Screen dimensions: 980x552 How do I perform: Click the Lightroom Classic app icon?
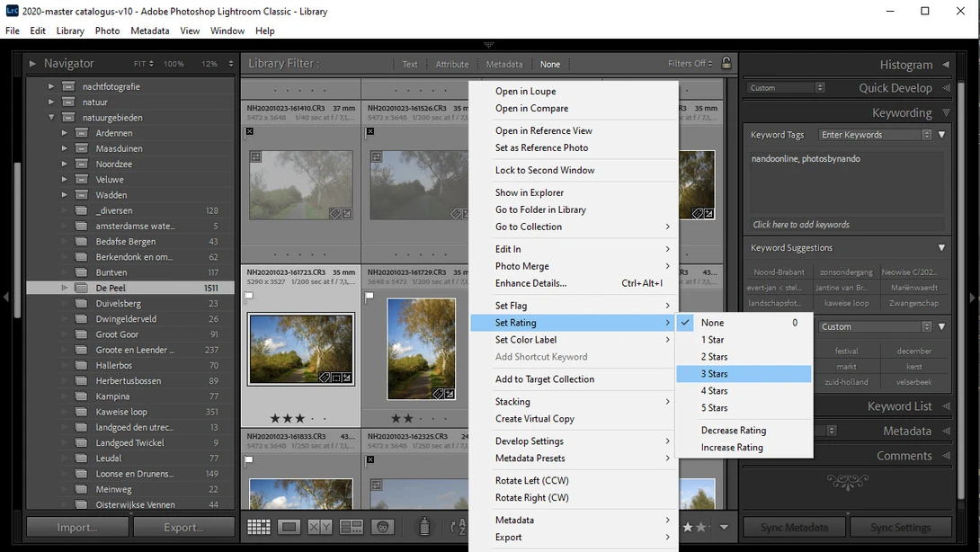(12, 11)
